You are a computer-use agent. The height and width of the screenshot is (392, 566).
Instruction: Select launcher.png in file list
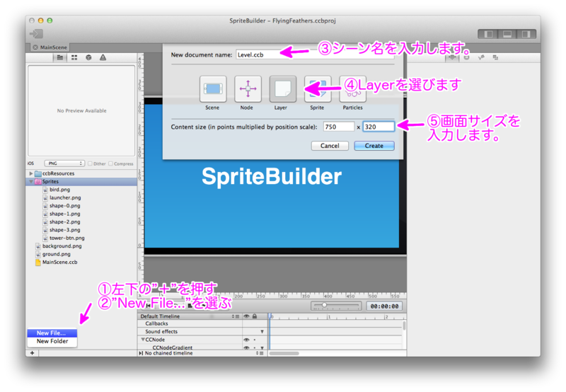click(65, 198)
